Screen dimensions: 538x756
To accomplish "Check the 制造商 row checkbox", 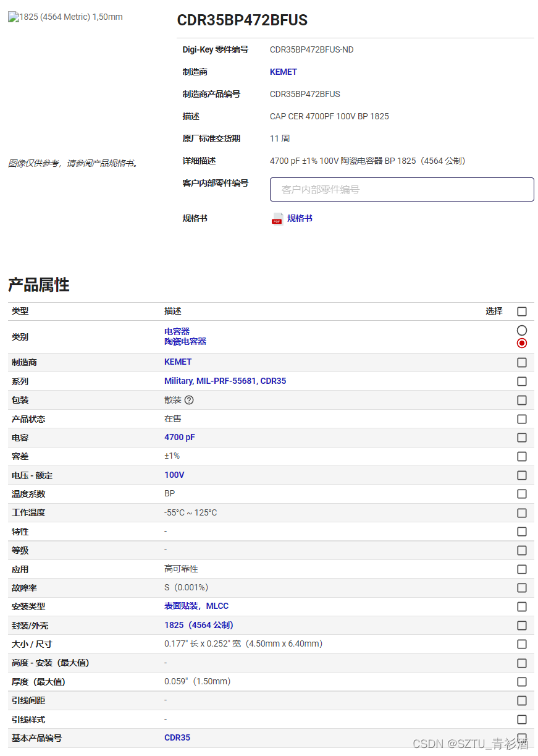I will point(522,362).
